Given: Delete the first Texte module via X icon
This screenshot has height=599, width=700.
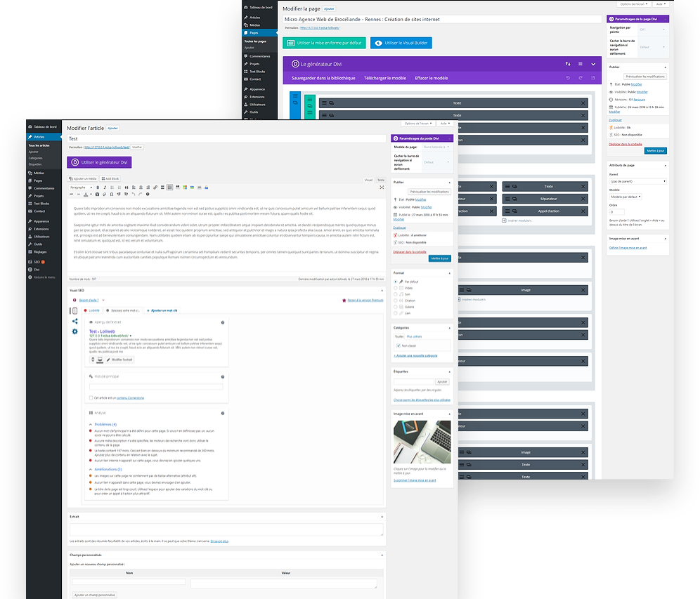Looking at the screenshot, I should point(583,103).
